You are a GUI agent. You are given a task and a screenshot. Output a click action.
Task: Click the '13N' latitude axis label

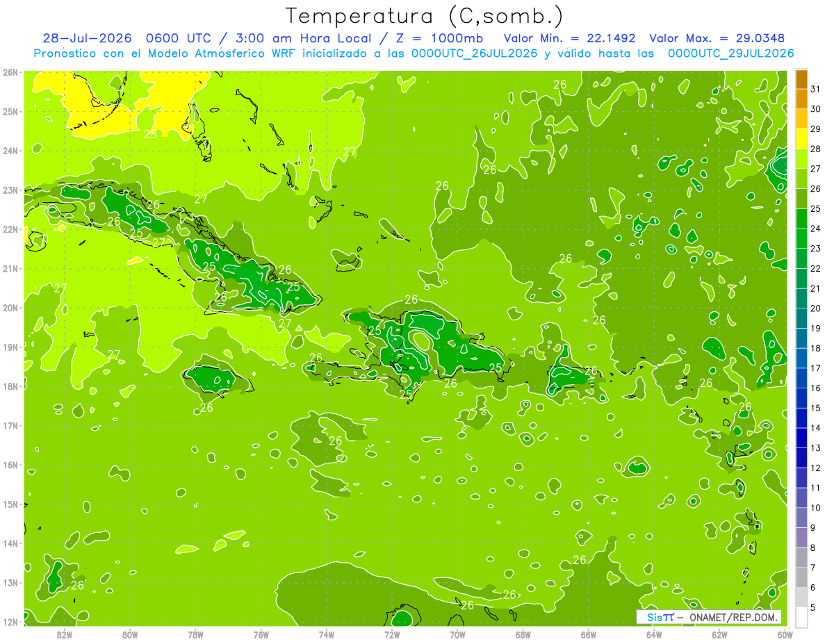(x=10, y=582)
